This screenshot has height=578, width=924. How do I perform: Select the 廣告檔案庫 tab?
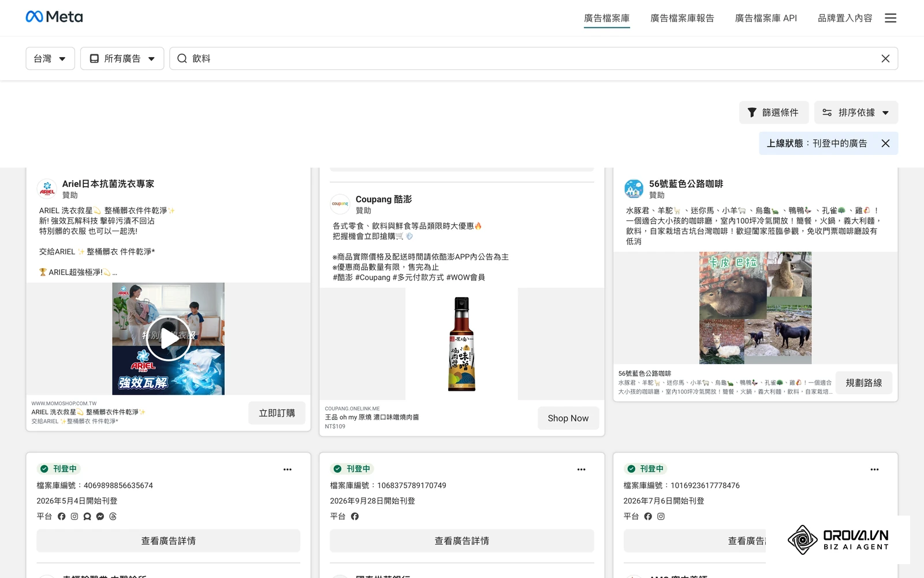(606, 18)
